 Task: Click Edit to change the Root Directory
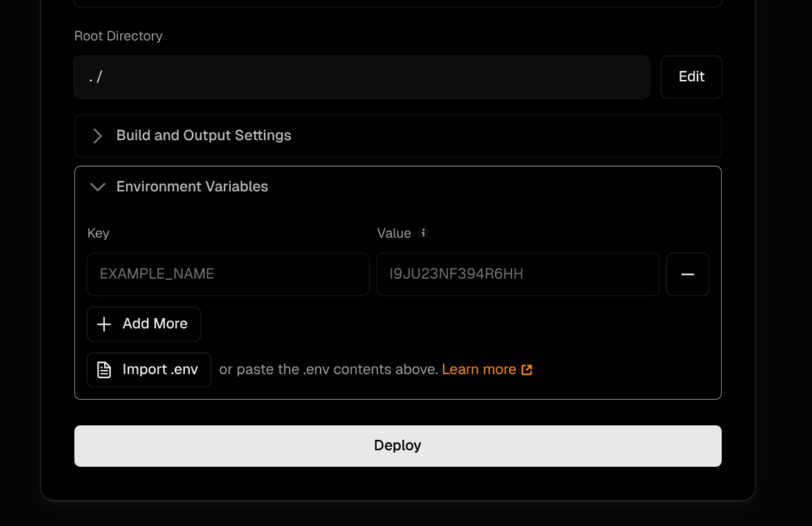coord(691,77)
